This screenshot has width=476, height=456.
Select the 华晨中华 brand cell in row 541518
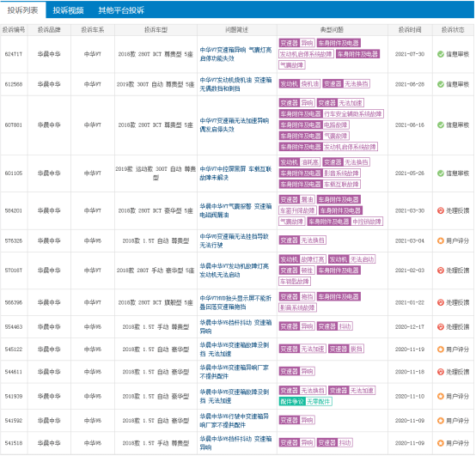pyautogui.click(x=49, y=443)
